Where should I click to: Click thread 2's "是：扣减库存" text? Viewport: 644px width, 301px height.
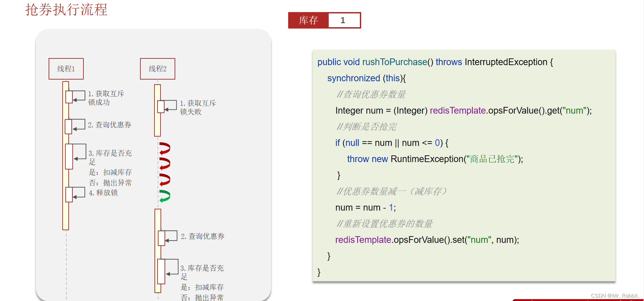[x=202, y=287]
